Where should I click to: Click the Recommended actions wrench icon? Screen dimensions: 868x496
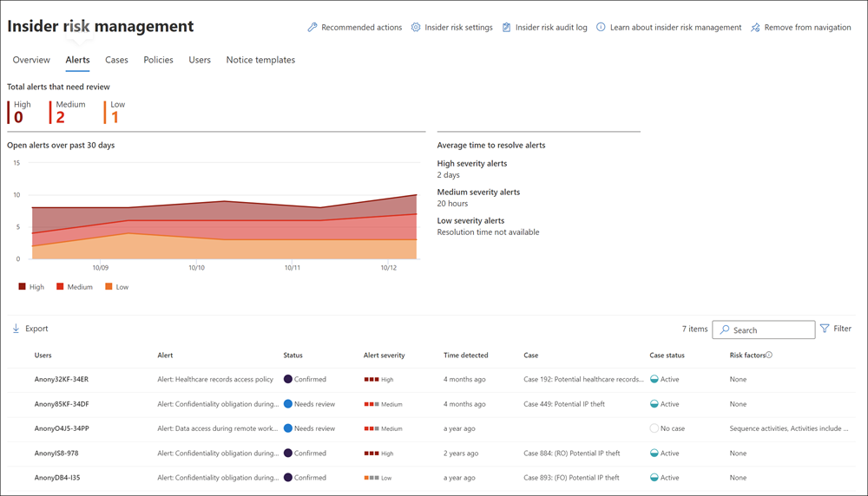(x=312, y=27)
